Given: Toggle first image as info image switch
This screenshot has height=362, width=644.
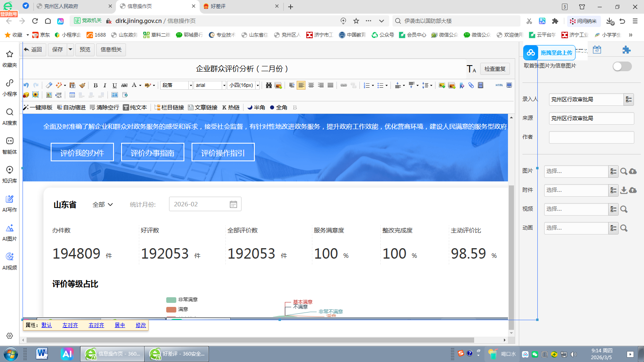Looking at the screenshot, I should pos(622,66).
